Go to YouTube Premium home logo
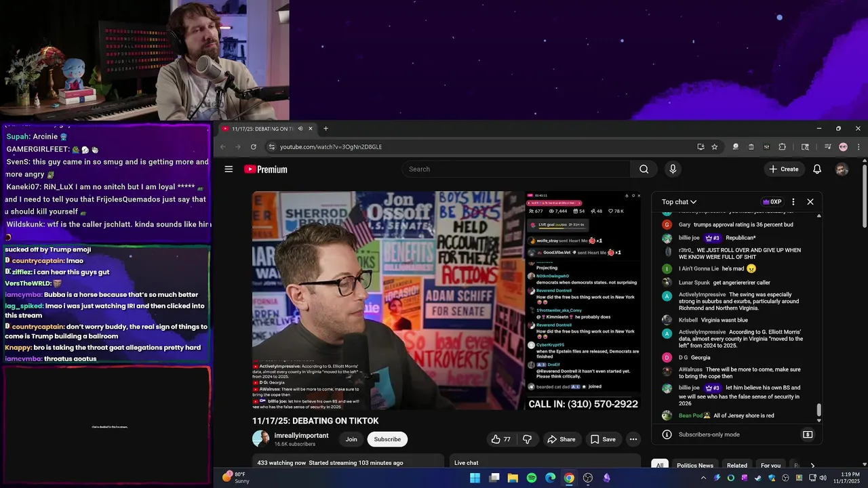 [266, 169]
